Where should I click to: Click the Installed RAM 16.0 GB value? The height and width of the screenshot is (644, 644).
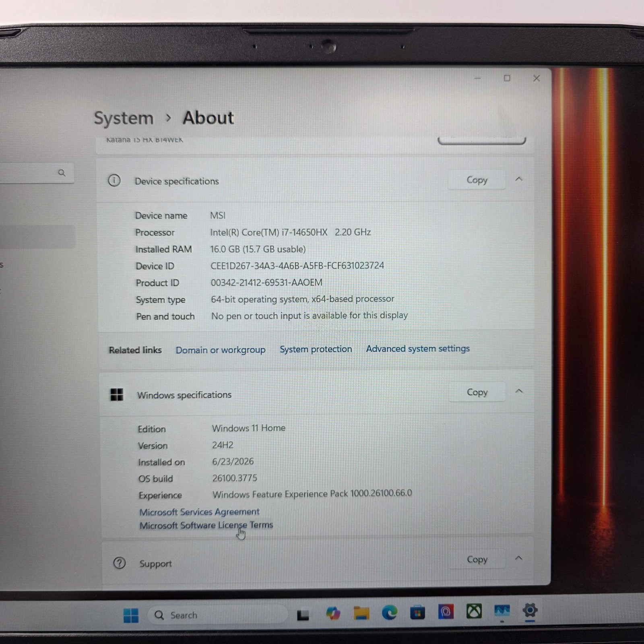(x=258, y=249)
